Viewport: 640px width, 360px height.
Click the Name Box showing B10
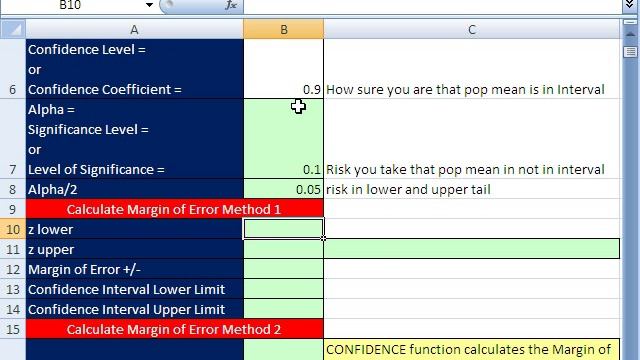coord(71,5)
